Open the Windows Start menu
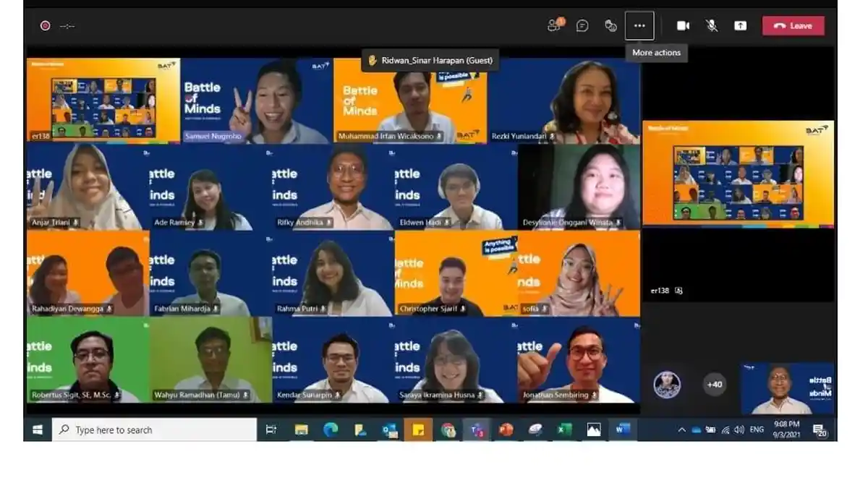 (x=38, y=429)
